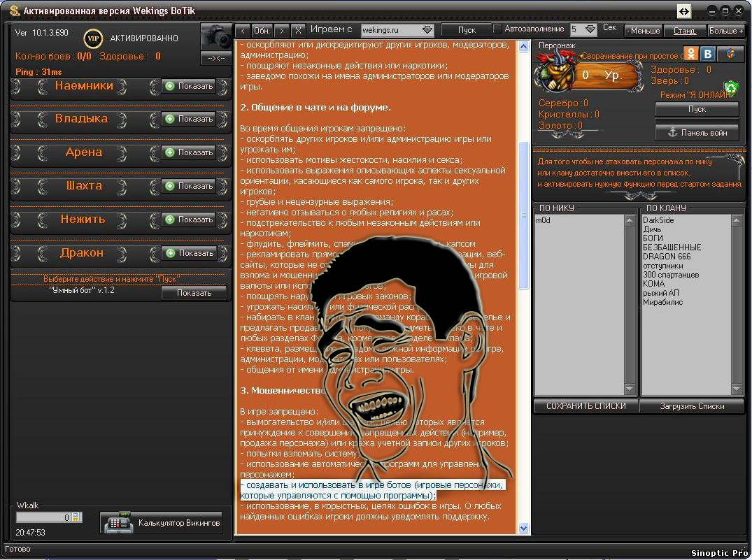
Task: Click the Больше + zoom-in button
Action: click(726, 31)
